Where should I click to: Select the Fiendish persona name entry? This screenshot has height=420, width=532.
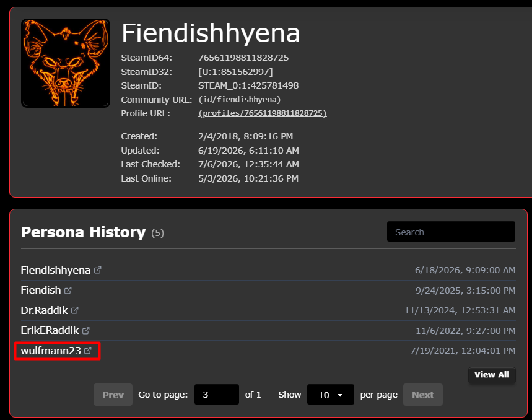point(41,291)
